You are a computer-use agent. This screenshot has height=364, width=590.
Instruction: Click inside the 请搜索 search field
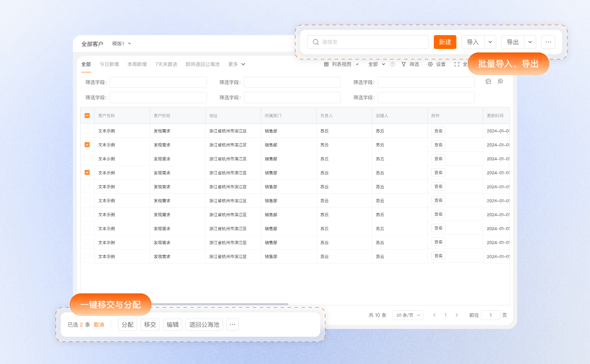pos(368,42)
